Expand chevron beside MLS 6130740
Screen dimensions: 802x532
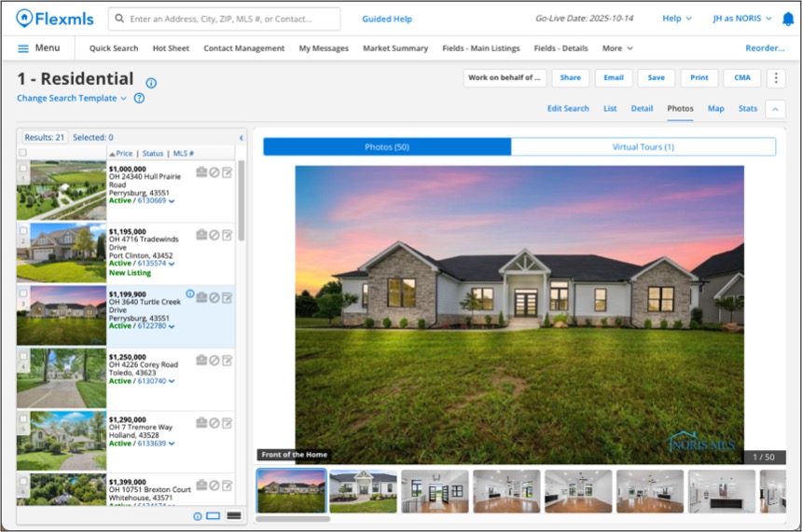click(x=172, y=382)
